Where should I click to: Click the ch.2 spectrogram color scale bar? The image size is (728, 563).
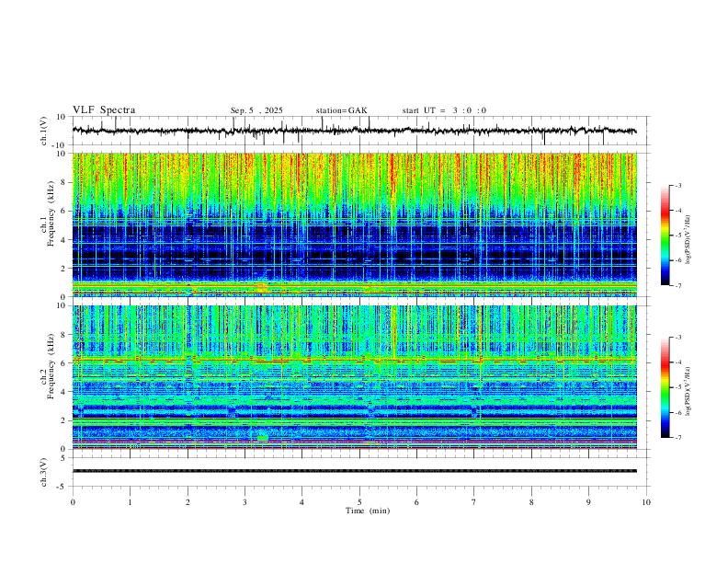[665, 387]
